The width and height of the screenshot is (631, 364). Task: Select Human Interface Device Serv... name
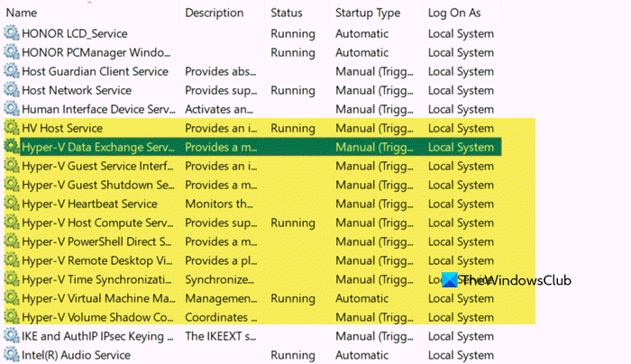click(x=98, y=109)
